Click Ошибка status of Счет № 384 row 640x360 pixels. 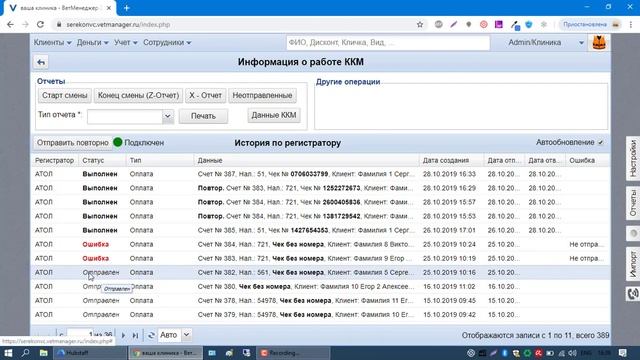[96, 244]
